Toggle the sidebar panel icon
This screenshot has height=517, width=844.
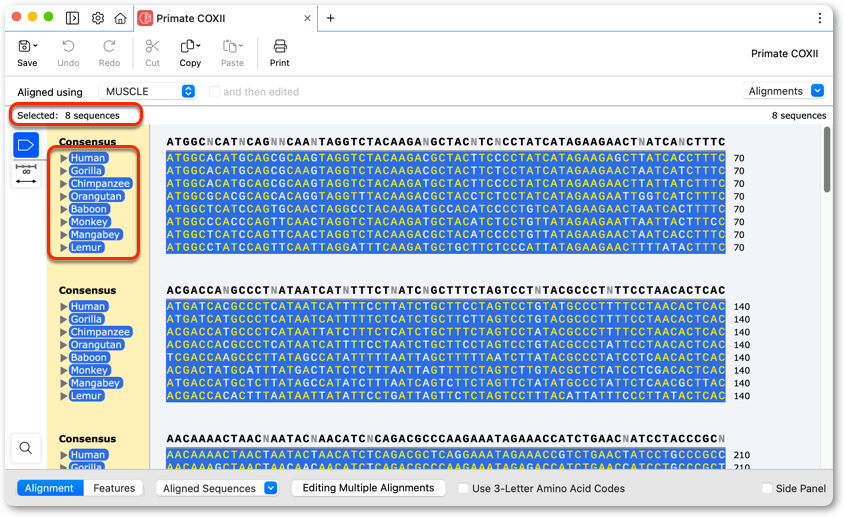click(72, 18)
